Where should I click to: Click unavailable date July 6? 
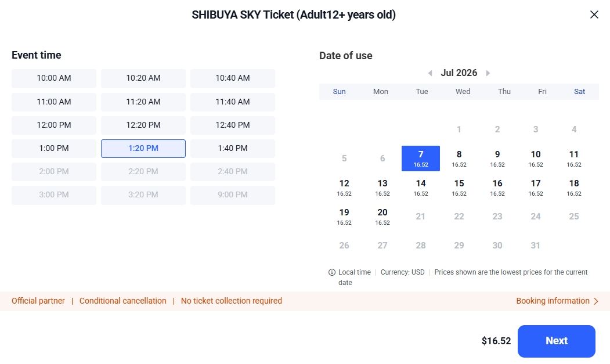382,158
